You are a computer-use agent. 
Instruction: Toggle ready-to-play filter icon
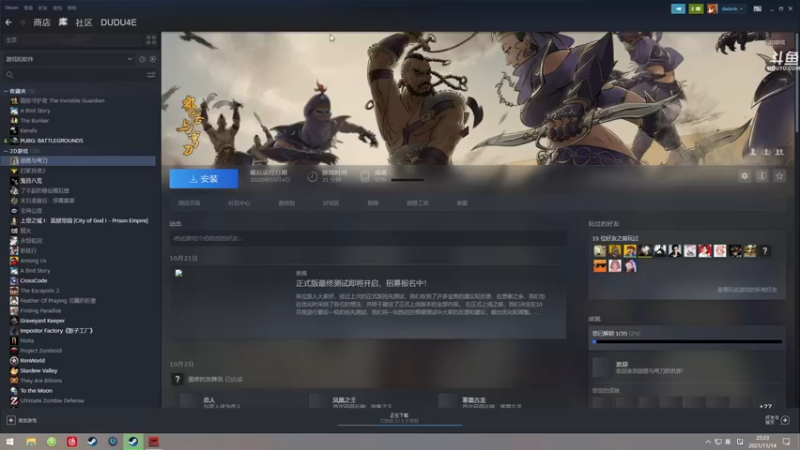[153, 59]
